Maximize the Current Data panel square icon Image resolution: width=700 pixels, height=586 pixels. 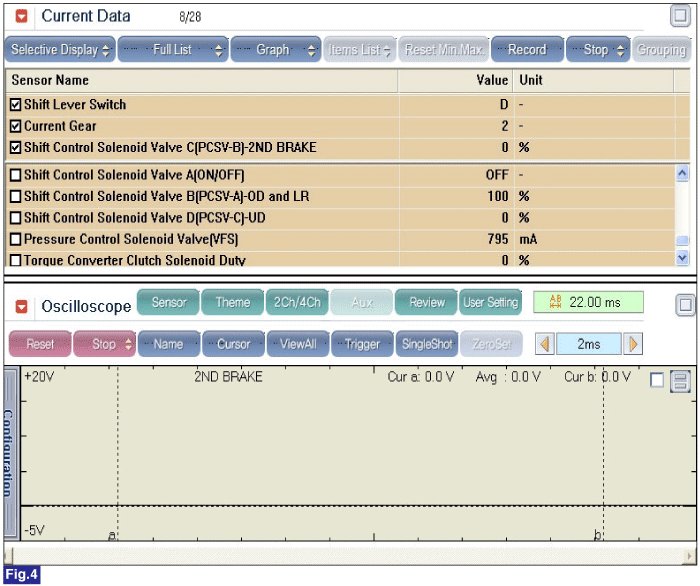tap(680, 16)
